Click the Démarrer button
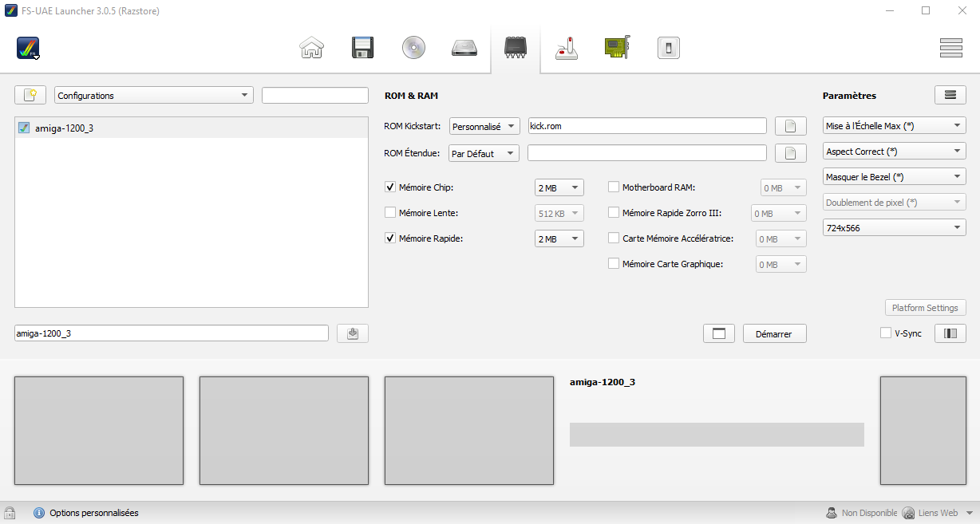The width and height of the screenshot is (980, 524). click(775, 333)
